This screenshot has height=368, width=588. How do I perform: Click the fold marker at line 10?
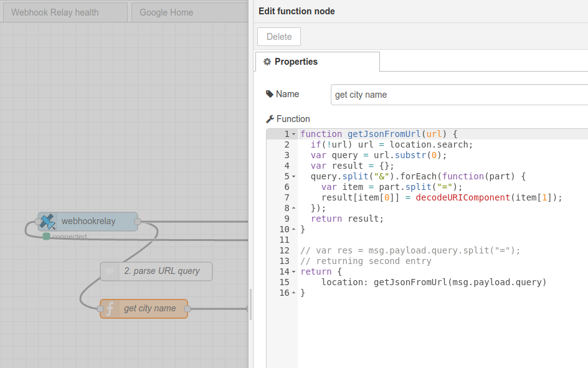[294, 230]
